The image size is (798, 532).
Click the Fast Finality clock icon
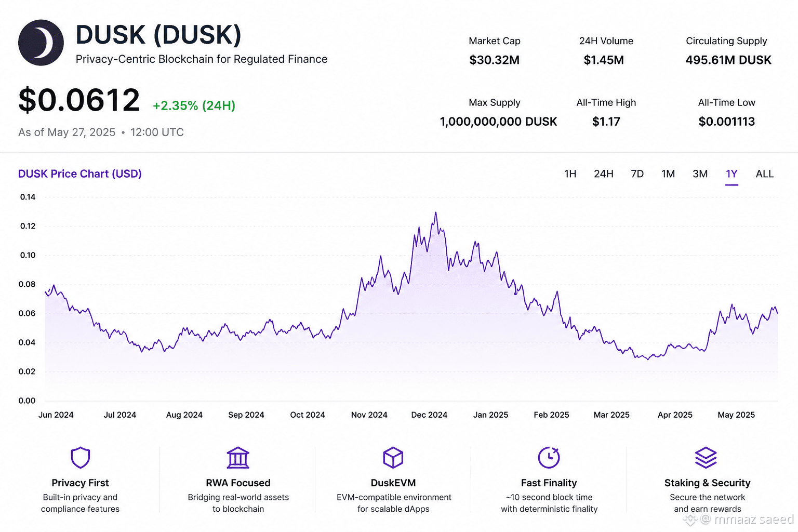click(549, 457)
